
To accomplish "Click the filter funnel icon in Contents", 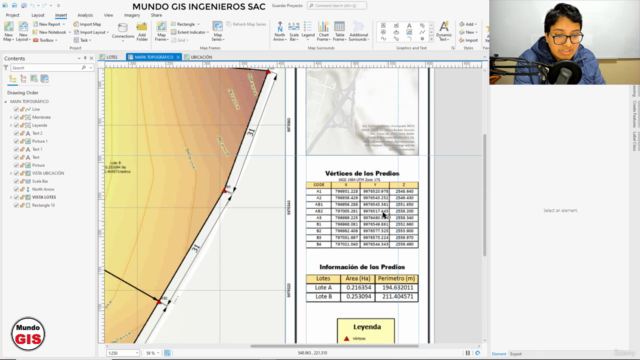I will pyautogui.click(x=6, y=68).
